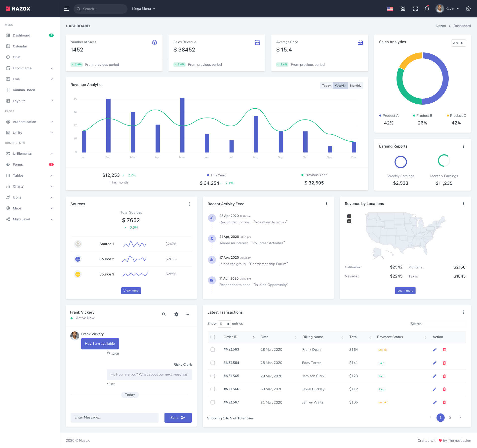Click Product A blue legend dot
The height and width of the screenshot is (448, 477).
point(380,116)
